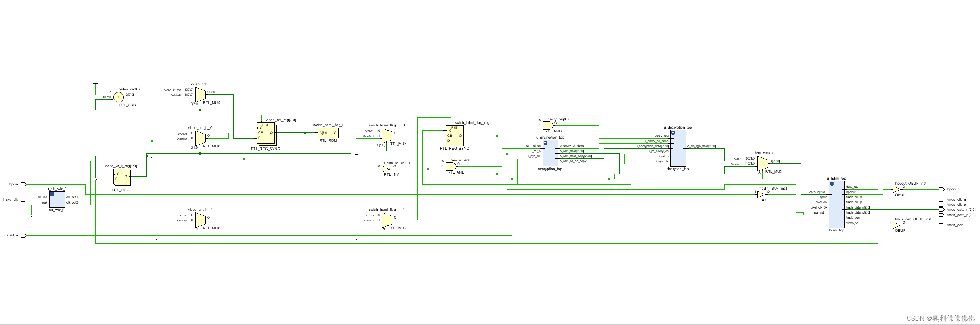Expand the u_clk_wiz_0 block hierarchy

click(52, 194)
